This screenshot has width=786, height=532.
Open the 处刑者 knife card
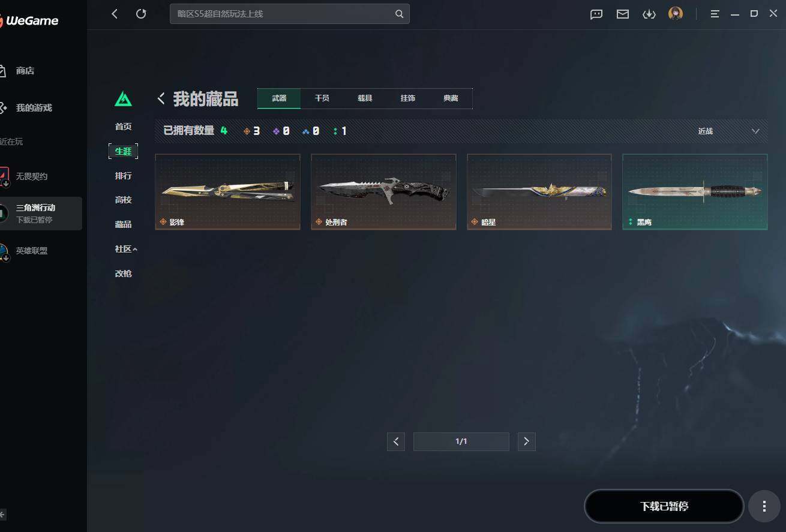coord(383,192)
